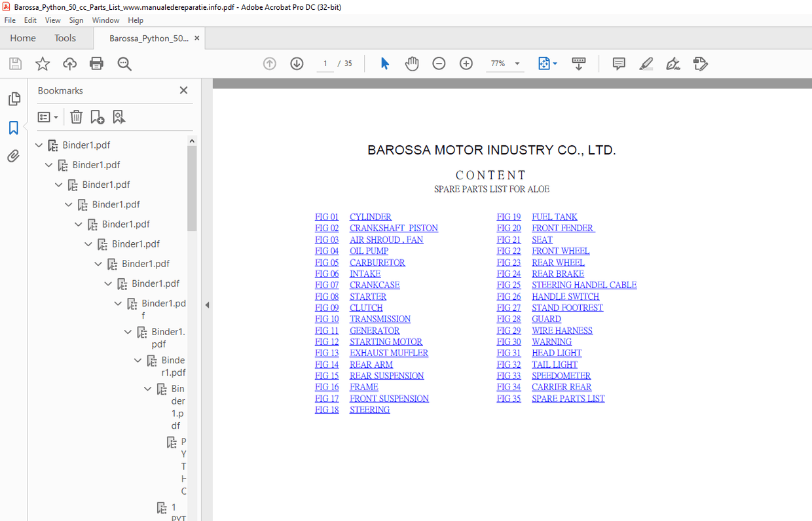Open the FIG 32 TAIL LIGHT link

click(x=554, y=364)
